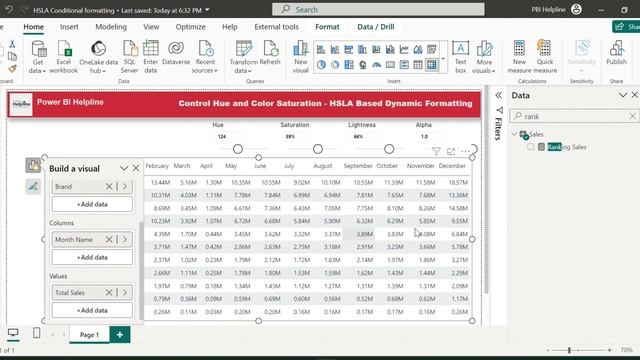Image resolution: width=640 pixels, height=360 pixels.
Task: Open the Recent sources dropdown
Action: click(205, 57)
